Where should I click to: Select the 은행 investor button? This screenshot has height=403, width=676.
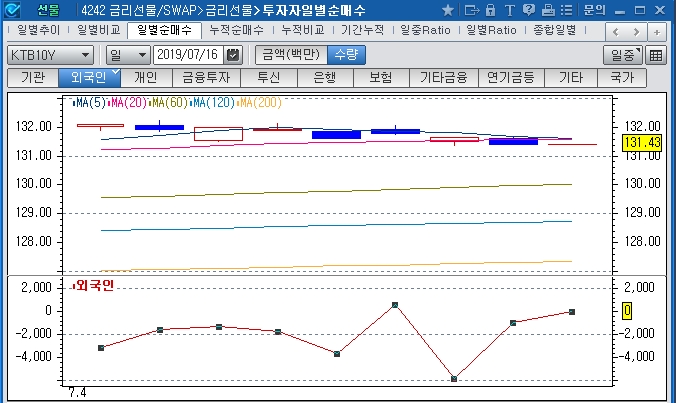pyautogui.click(x=325, y=78)
